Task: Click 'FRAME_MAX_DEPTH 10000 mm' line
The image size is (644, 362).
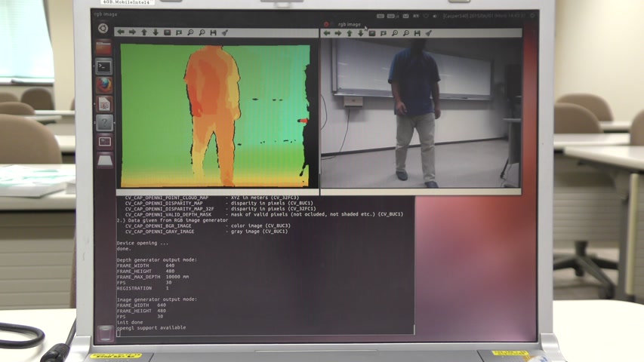Action: click(x=153, y=277)
